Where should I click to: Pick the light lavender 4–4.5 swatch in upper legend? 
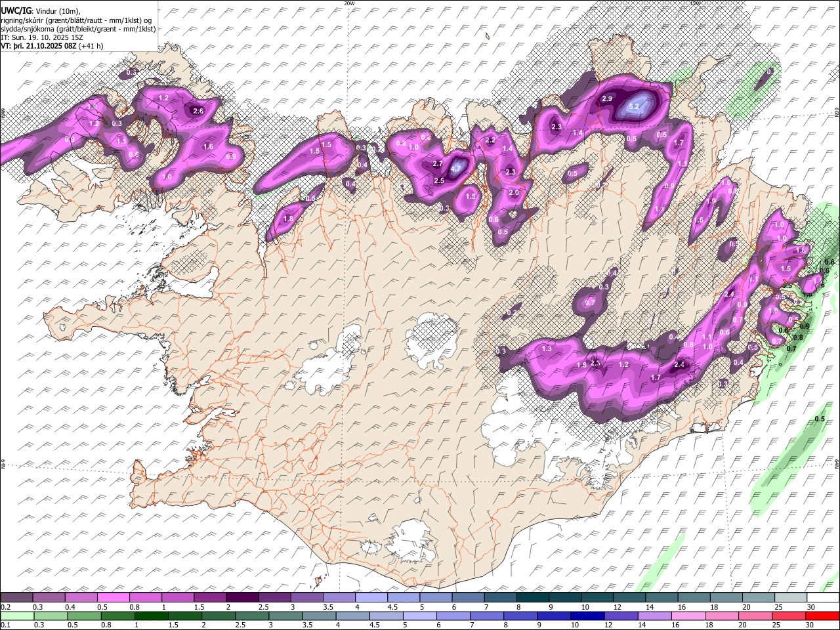click(x=371, y=598)
